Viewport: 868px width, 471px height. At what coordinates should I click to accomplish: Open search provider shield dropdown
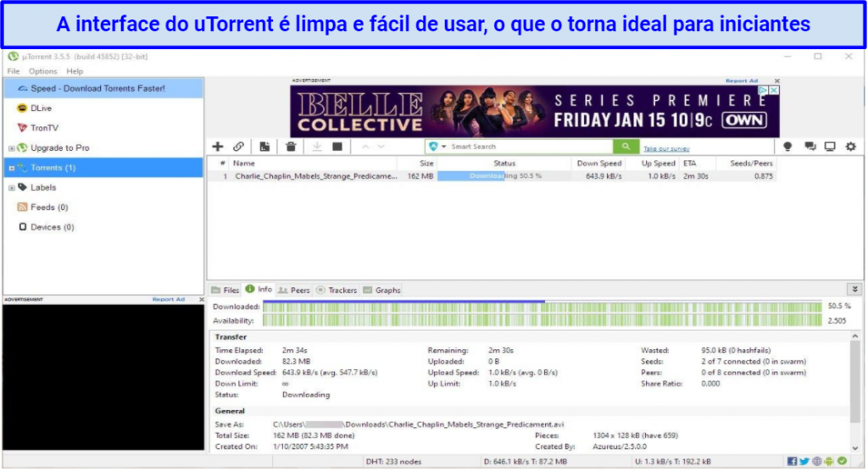tap(437, 147)
